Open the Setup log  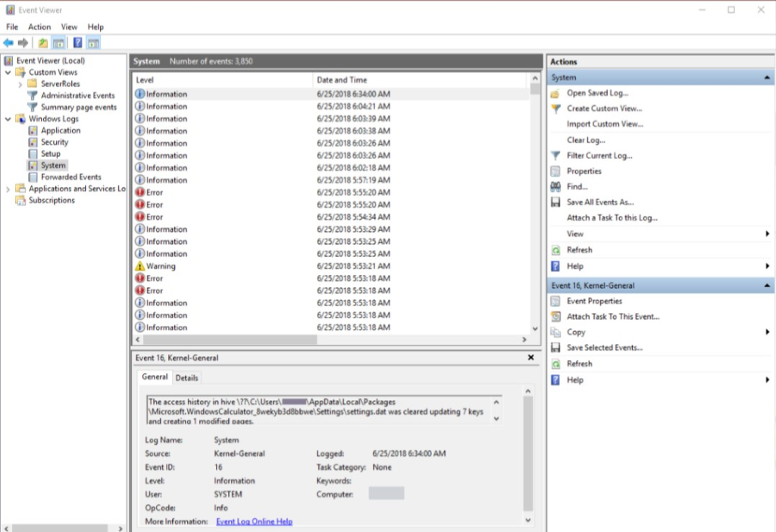[51, 154]
